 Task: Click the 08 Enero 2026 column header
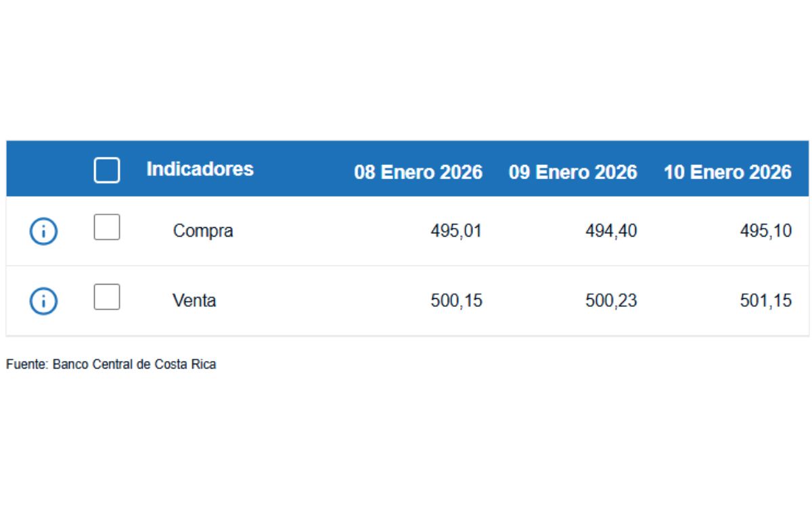click(420, 172)
